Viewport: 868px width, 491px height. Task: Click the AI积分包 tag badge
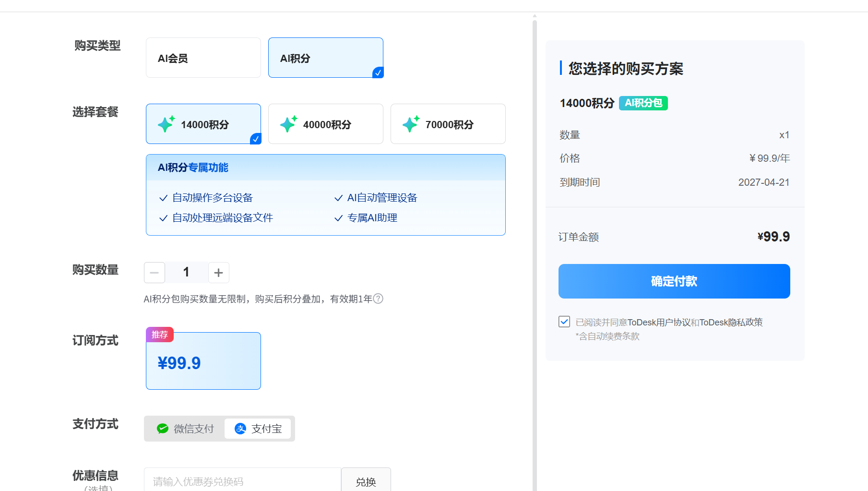tap(643, 103)
